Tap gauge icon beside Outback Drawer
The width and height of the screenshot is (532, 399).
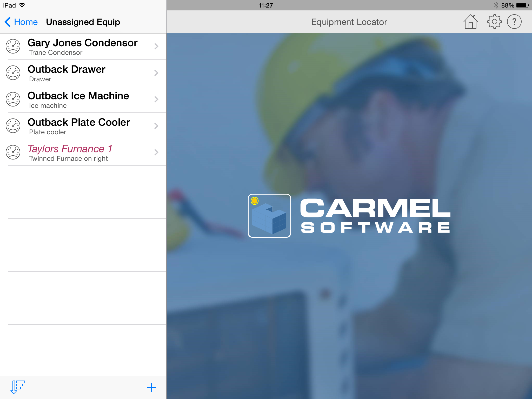tap(13, 73)
